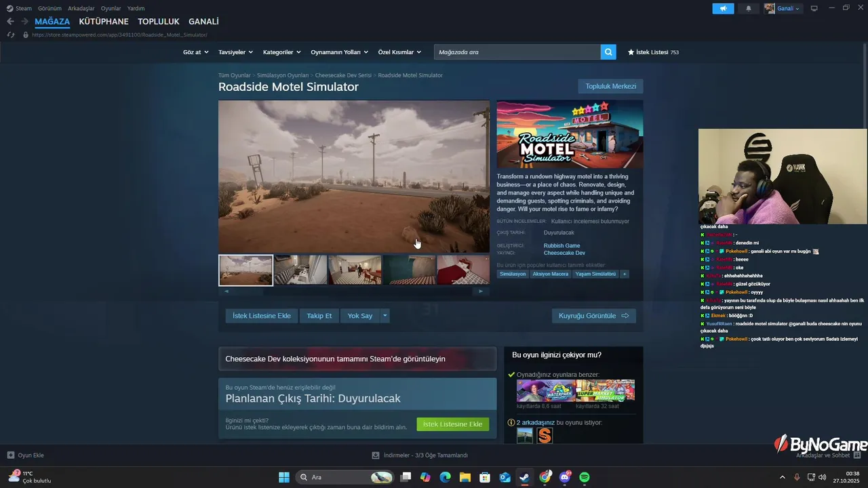Open Rubbish Game developer link
The width and height of the screenshot is (868, 488).
click(561, 245)
